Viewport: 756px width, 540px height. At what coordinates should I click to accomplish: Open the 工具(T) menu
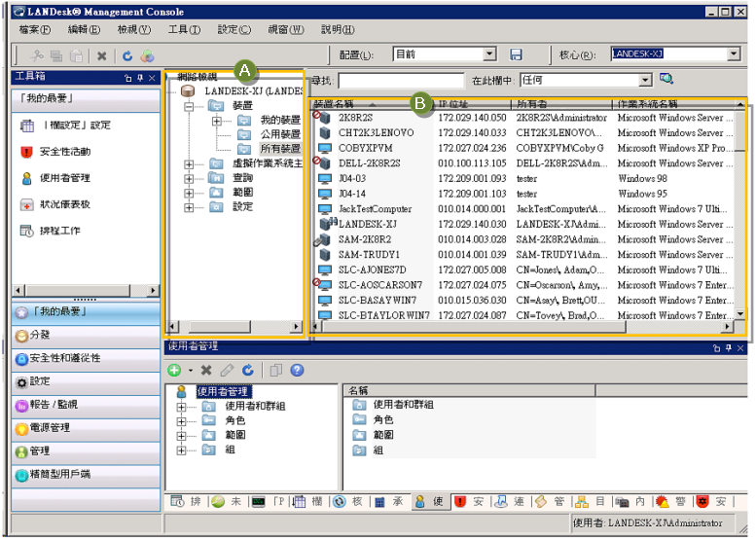184,30
